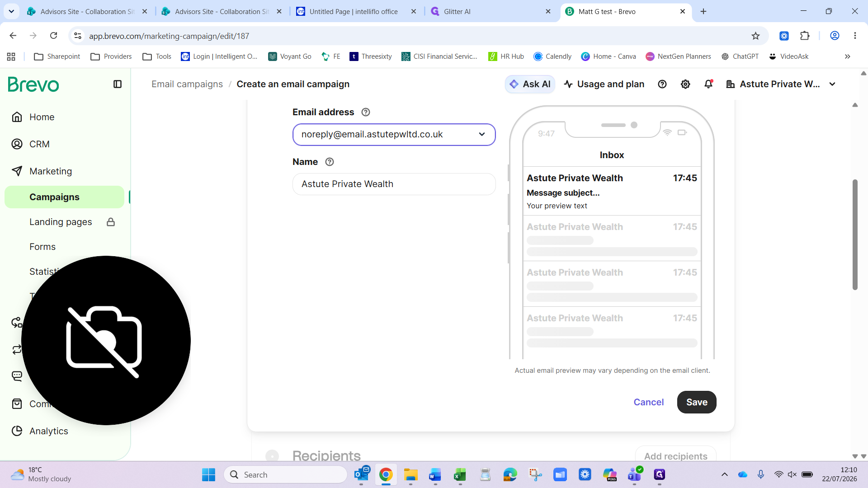Open the Commerce shopping bag icon in sidebar
The height and width of the screenshot is (488, 868).
click(x=17, y=404)
